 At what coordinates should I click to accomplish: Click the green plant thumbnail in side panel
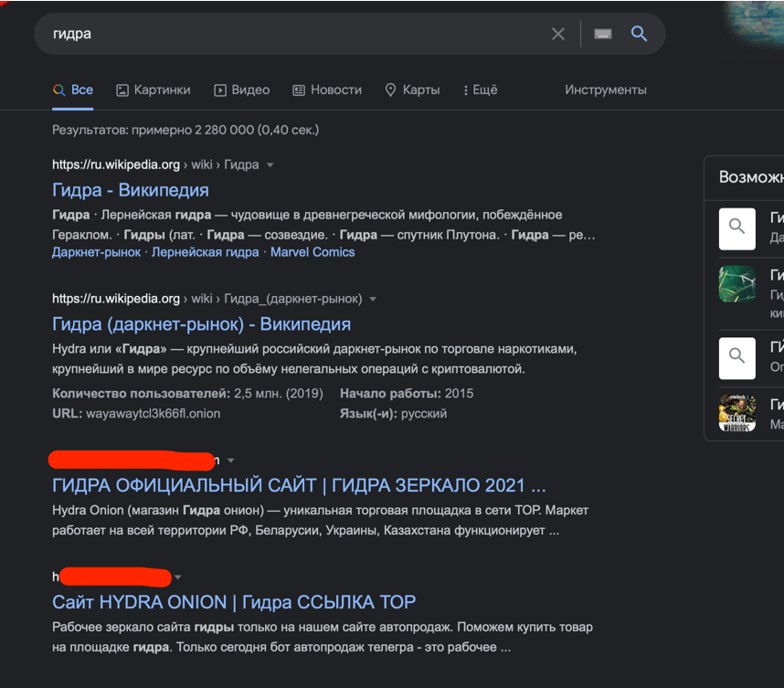tap(737, 284)
